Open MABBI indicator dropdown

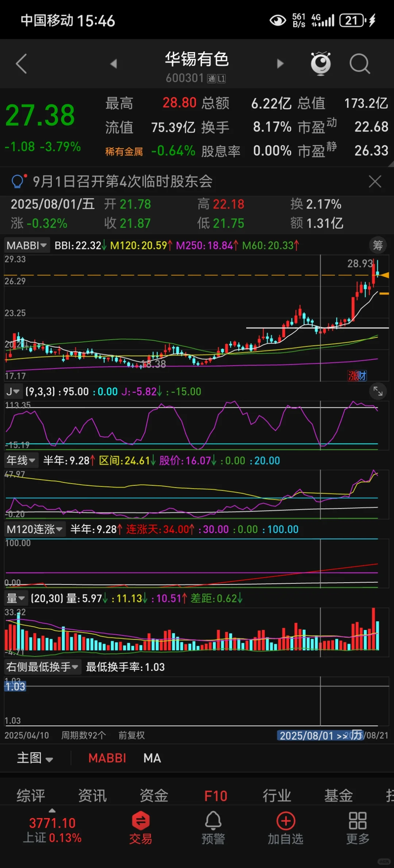tap(27, 245)
